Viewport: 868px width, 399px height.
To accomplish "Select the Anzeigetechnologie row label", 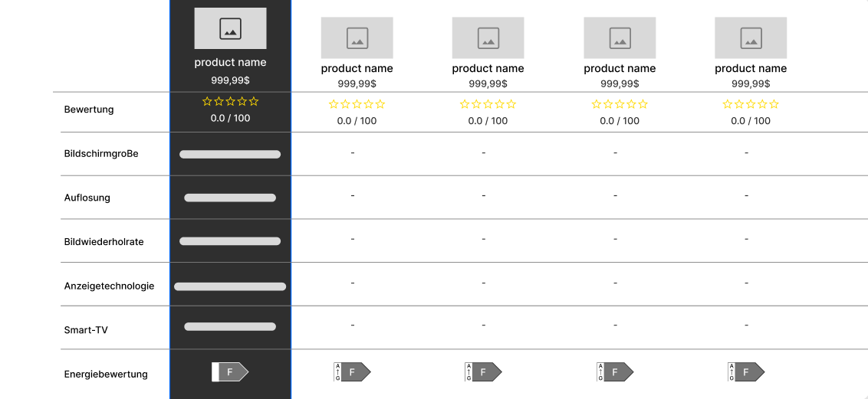I will [x=110, y=286].
